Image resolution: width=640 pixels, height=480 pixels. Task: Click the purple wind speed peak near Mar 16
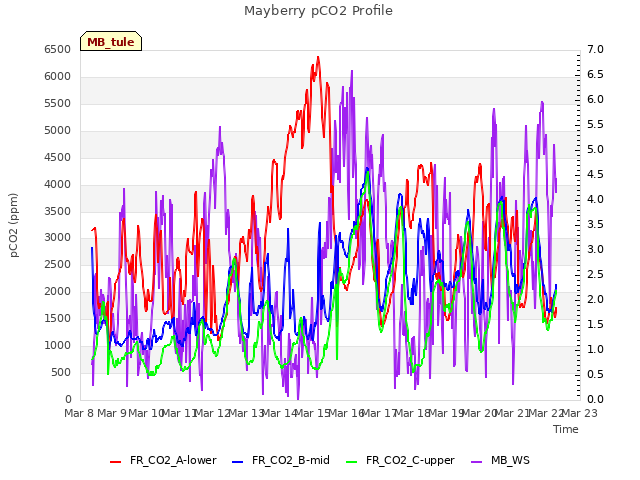(x=352, y=71)
